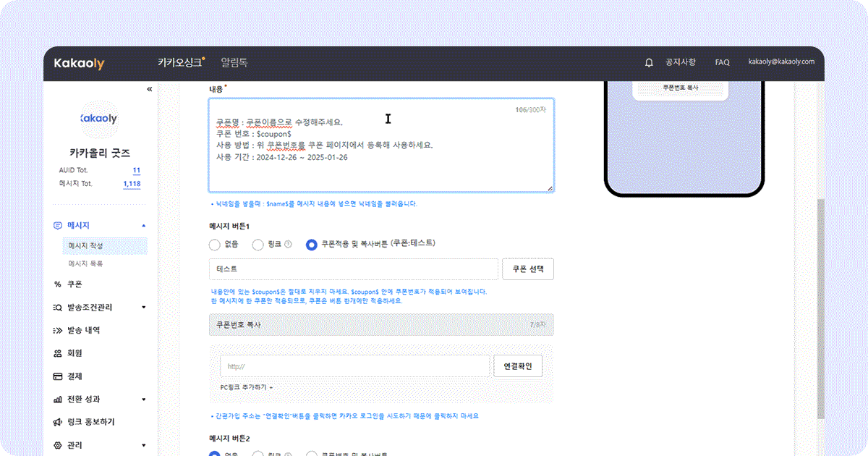Switch to 카카오싱크 top tab

tap(181, 62)
